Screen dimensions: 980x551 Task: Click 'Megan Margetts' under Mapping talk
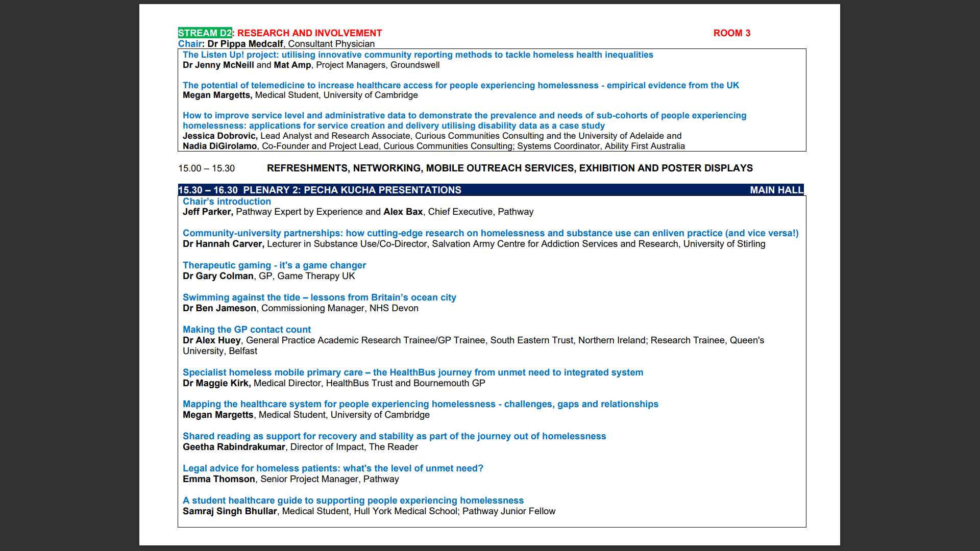pyautogui.click(x=218, y=415)
